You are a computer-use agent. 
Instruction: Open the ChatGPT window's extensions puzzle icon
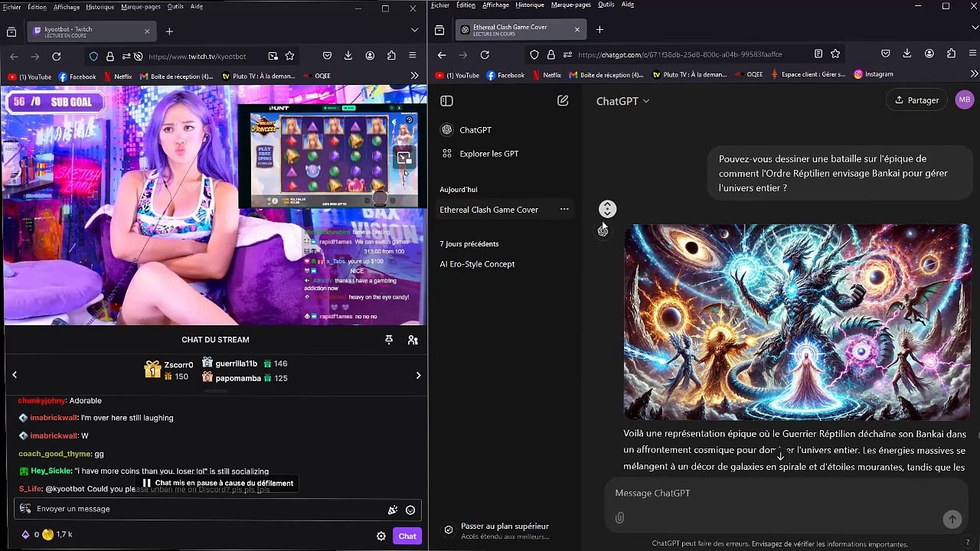(951, 54)
